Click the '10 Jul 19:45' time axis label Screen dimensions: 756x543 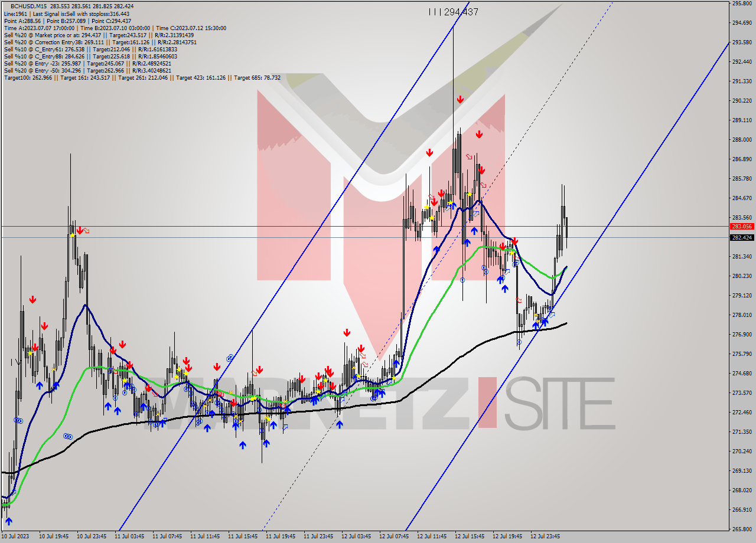tap(54, 537)
